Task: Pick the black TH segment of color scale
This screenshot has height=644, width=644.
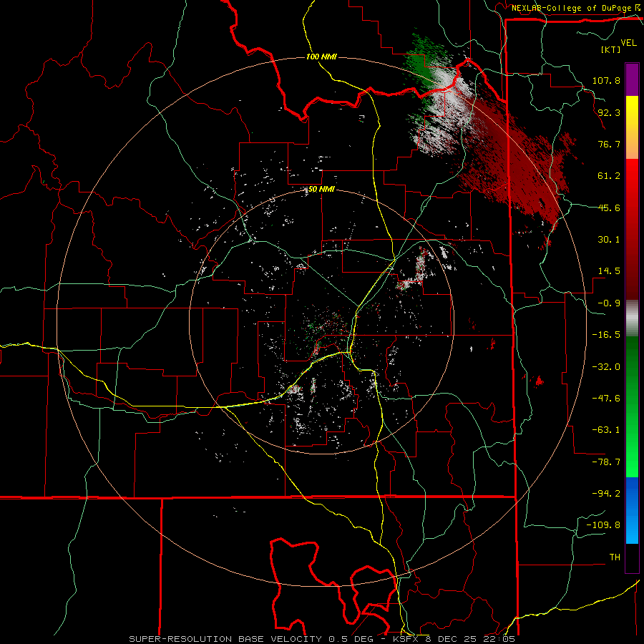Action: [x=632, y=558]
